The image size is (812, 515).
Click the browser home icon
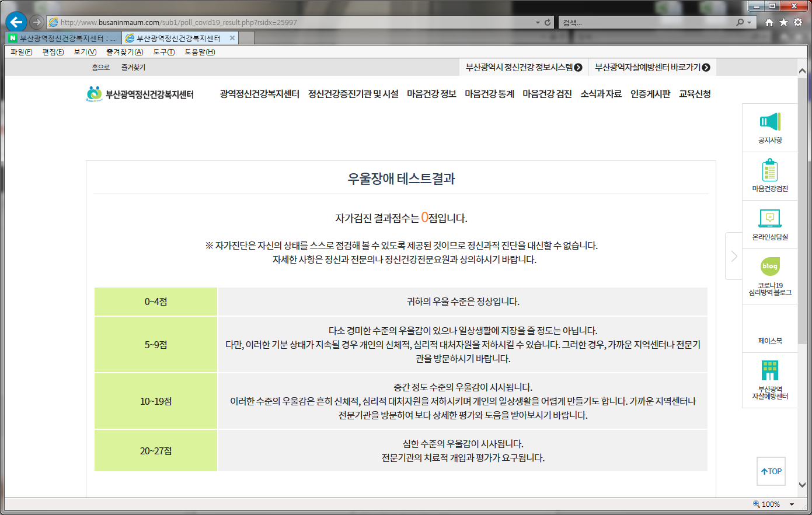click(769, 22)
